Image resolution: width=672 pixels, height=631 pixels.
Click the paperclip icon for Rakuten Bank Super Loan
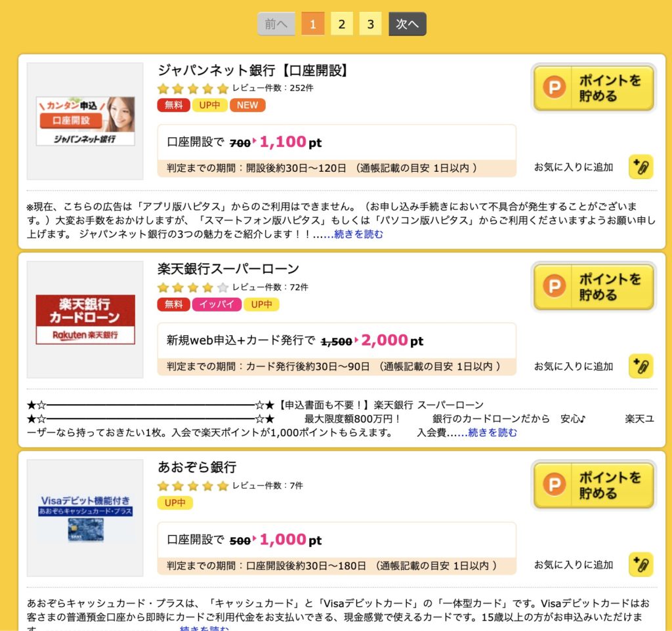pyautogui.click(x=640, y=366)
